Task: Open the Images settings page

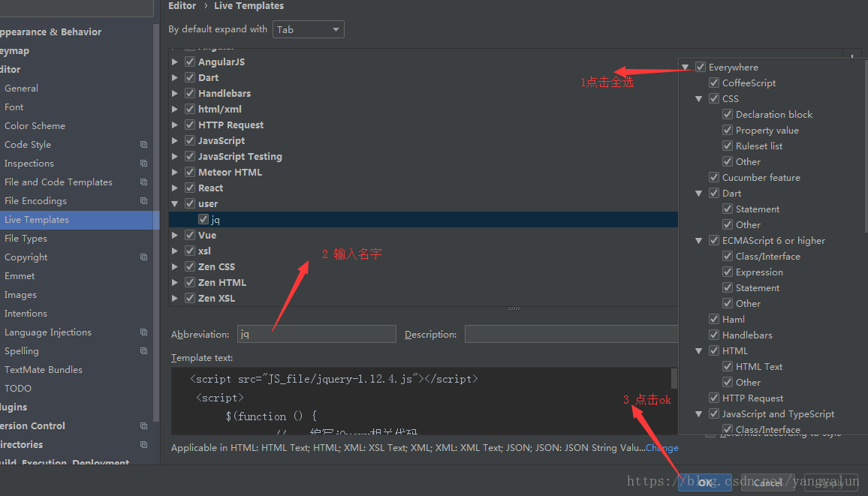Action: [x=20, y=295]
